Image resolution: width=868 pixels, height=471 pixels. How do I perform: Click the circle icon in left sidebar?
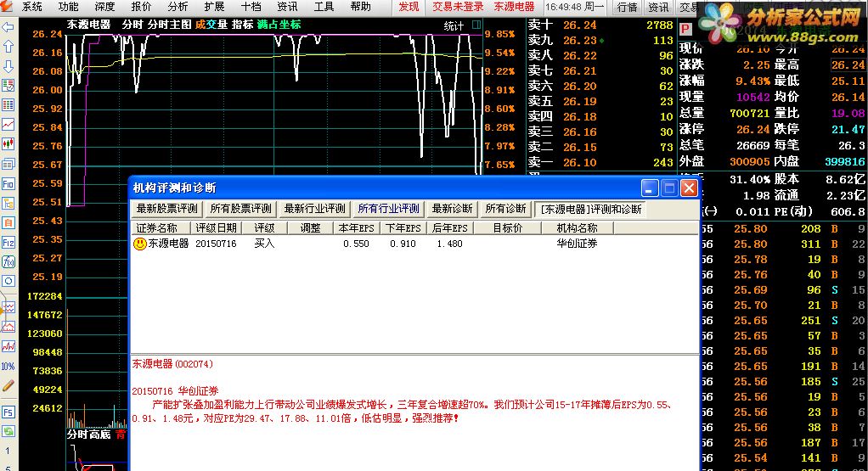pos(8,281)
